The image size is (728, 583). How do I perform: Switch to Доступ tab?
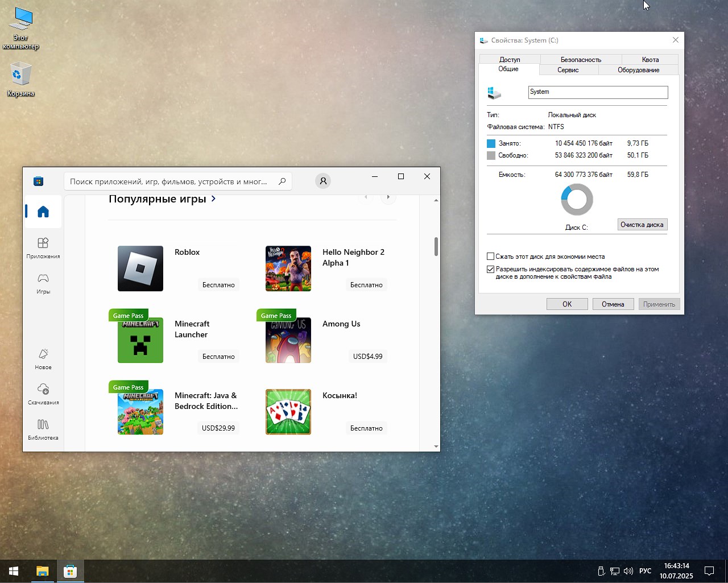tap(510, 59)
